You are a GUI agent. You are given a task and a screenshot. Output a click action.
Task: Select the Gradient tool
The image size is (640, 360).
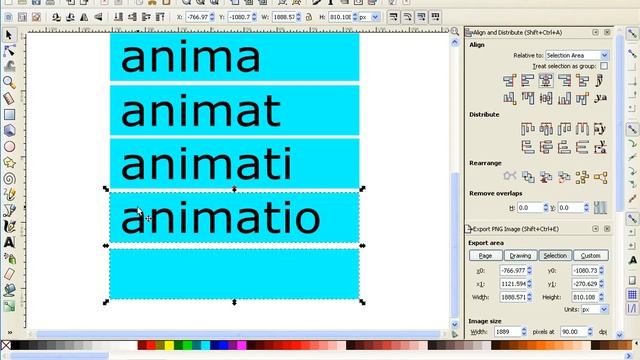9,306
